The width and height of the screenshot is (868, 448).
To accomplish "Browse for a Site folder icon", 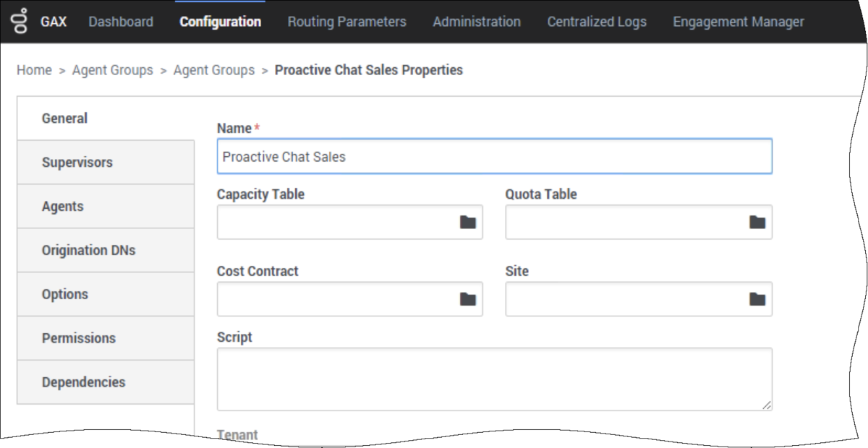I will (757, 299).
